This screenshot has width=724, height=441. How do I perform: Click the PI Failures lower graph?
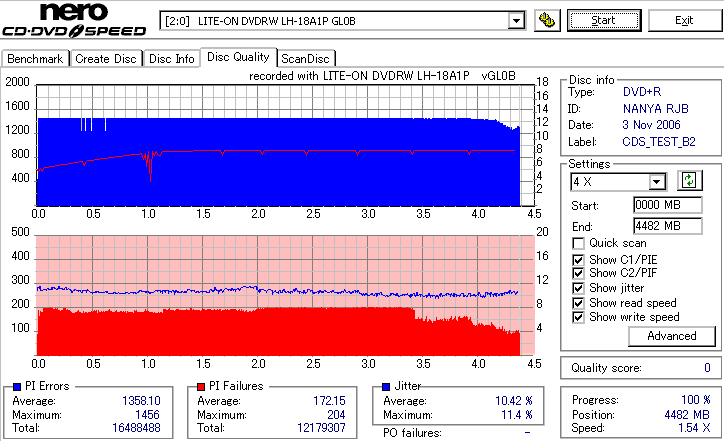tap(285, 296)
